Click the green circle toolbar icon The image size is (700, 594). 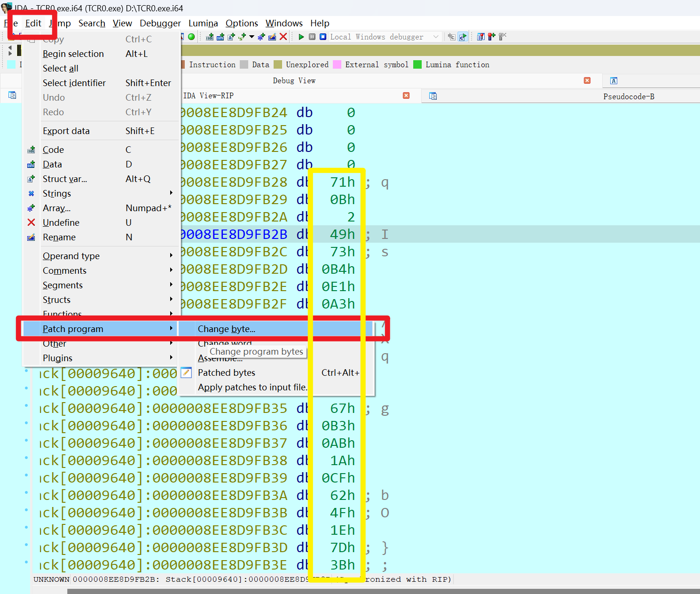191,37
